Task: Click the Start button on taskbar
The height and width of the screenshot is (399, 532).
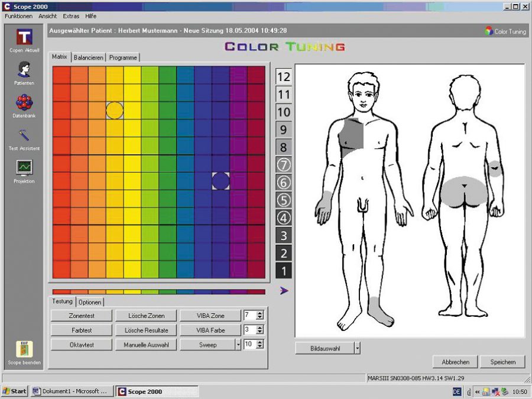Action: tap(14, 391)
